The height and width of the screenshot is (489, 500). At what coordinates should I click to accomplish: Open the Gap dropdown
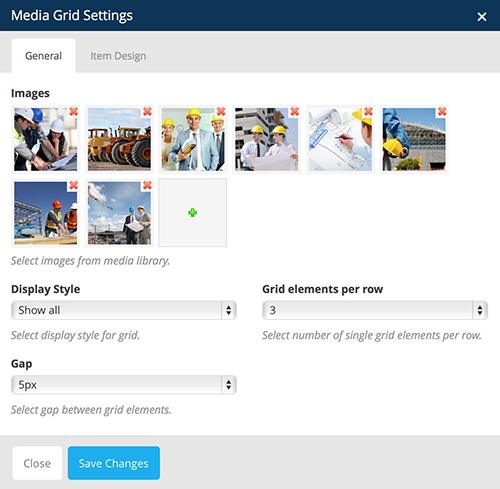124,385
